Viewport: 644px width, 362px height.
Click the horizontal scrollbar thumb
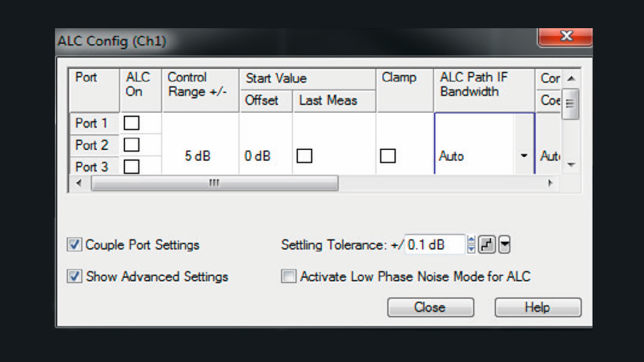215,184
